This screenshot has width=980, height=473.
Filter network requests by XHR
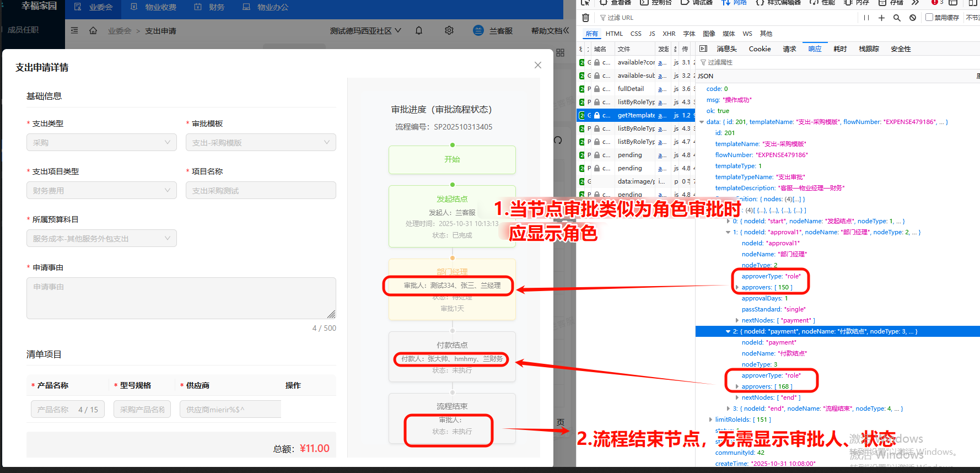pos(669,34)
